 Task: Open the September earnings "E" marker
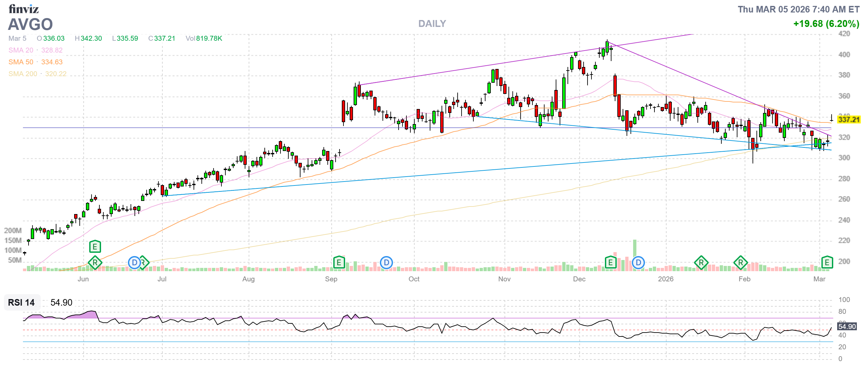tap(339, 262)
